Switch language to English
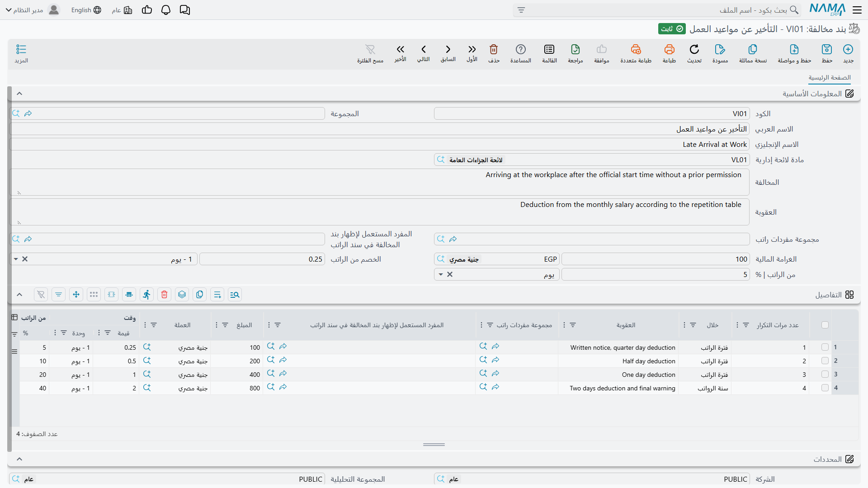The height and width of the screenshot is (488, 868). point(86,10)
